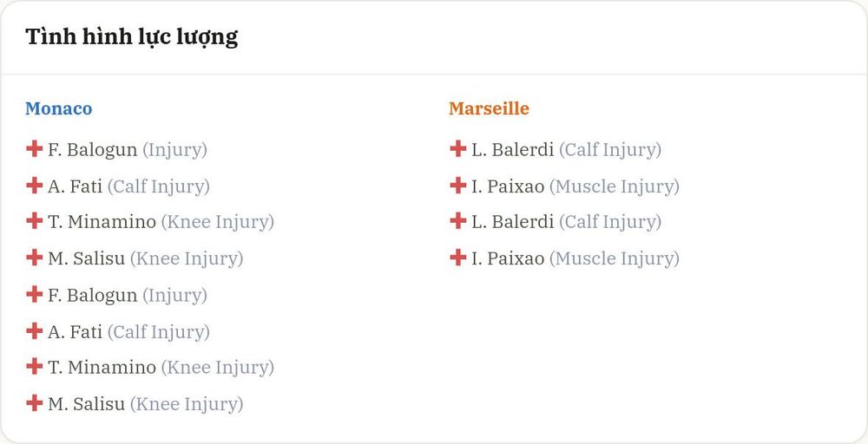Select '(Injury)' label beside first F. Balogun

point(175,150)
